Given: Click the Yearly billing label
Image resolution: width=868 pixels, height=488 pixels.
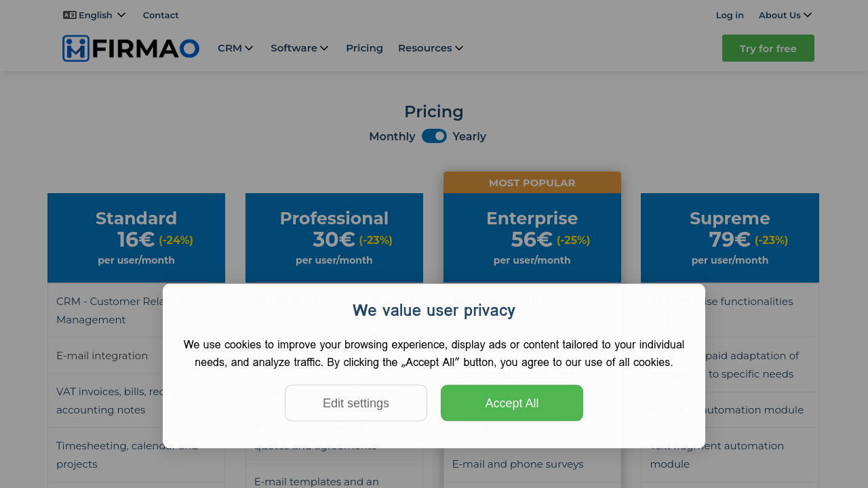Looking at the screenshot, I should pos(469,136).
